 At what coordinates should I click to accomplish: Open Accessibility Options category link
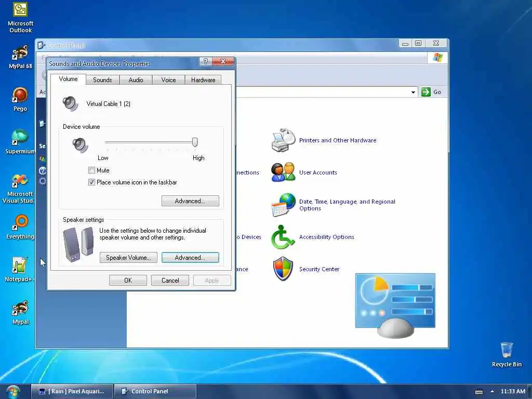[326, 237]
